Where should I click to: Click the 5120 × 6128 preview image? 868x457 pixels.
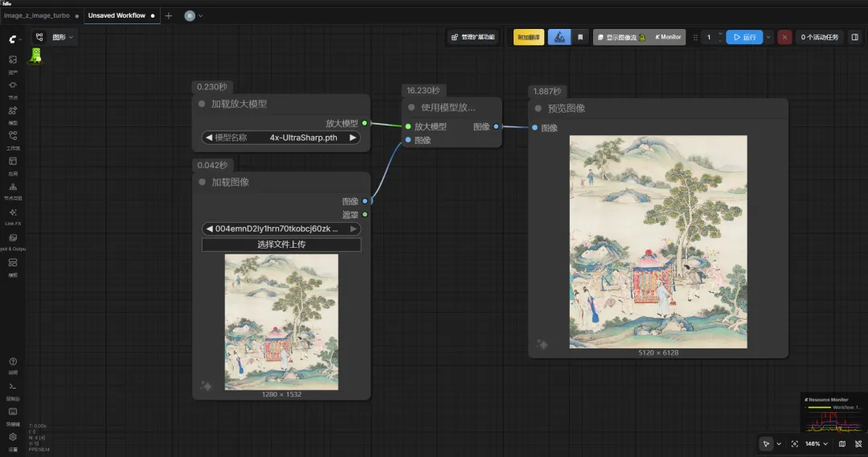[x=658, y=241]
